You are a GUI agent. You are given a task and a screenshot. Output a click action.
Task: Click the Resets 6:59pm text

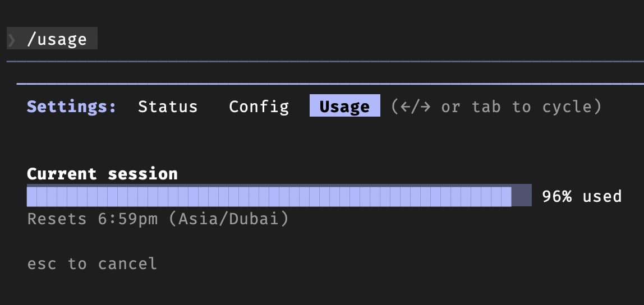tap(93, 219)
